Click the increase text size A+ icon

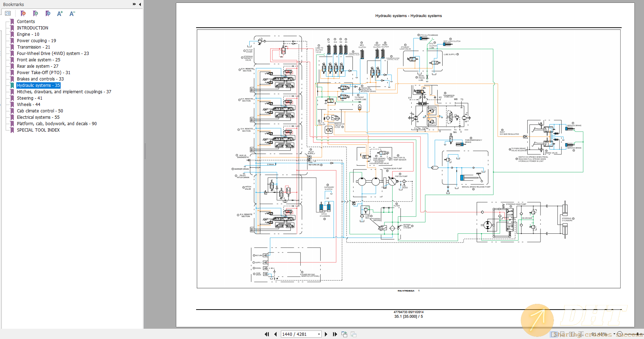tap(60, 13)
